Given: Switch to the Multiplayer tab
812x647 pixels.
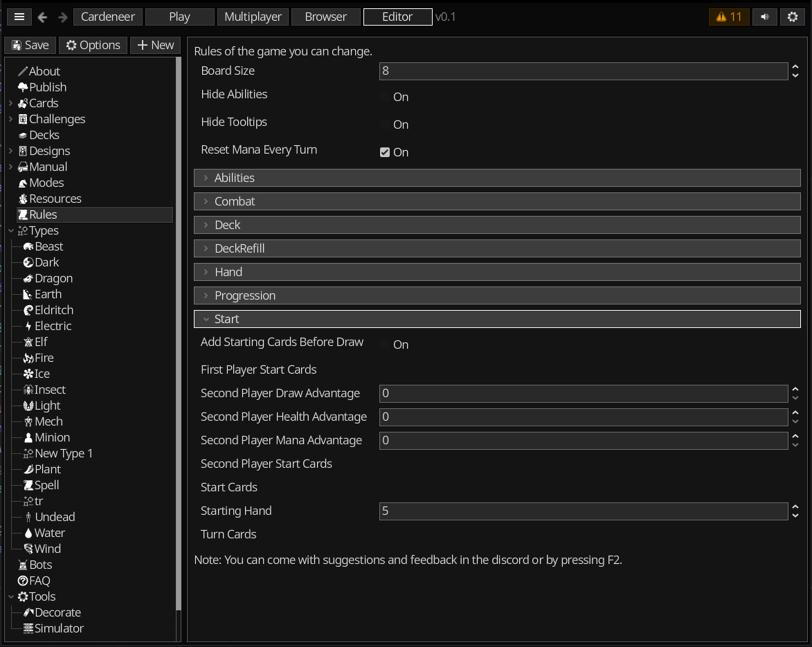Looking at the screenshot, I should point(253,17).
